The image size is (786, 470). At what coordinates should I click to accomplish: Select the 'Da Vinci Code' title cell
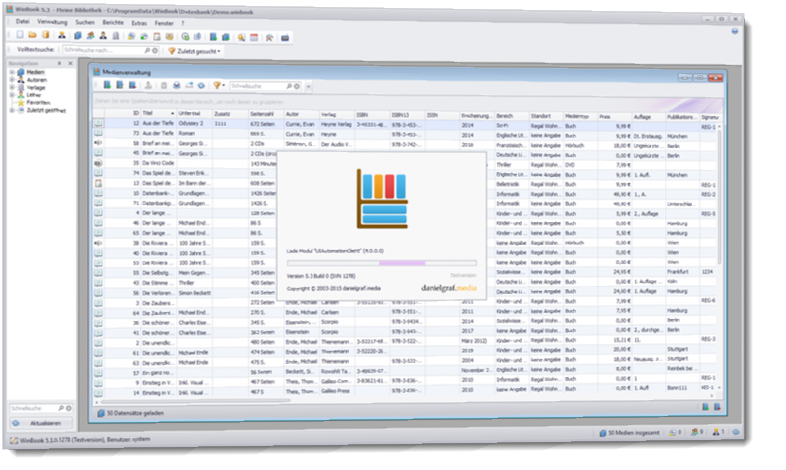pos(158,163)
